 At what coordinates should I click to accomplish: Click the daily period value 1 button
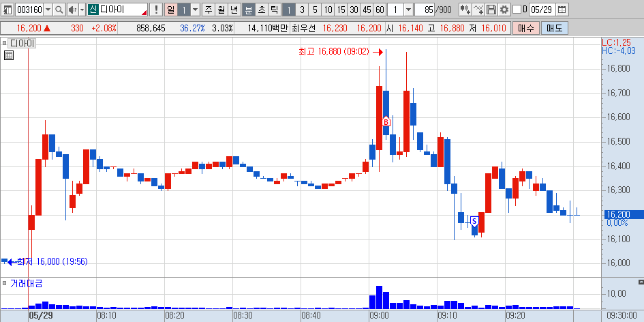click(184, 10)
